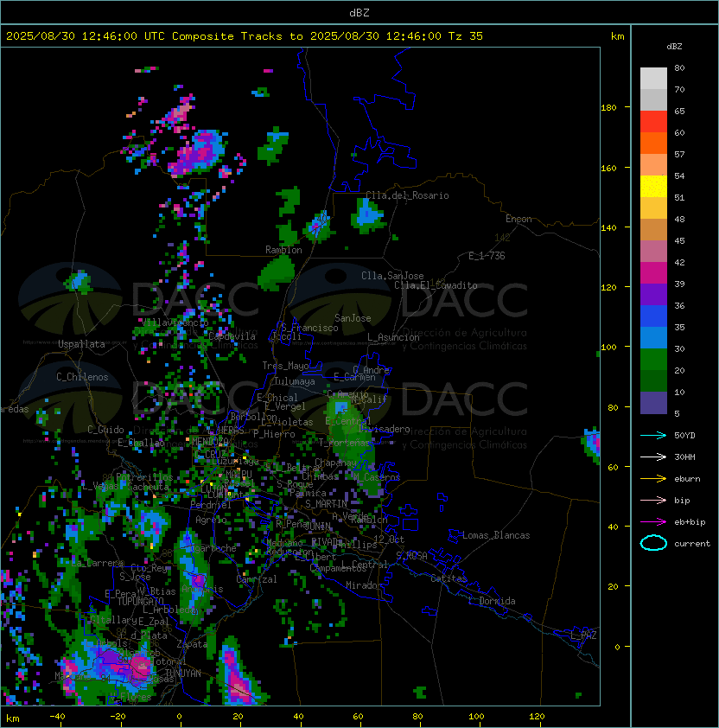Click the Villavicencio map label
The width and height of the screenshot is (719, 728).
pyautogui.click(x=175, y=322)
